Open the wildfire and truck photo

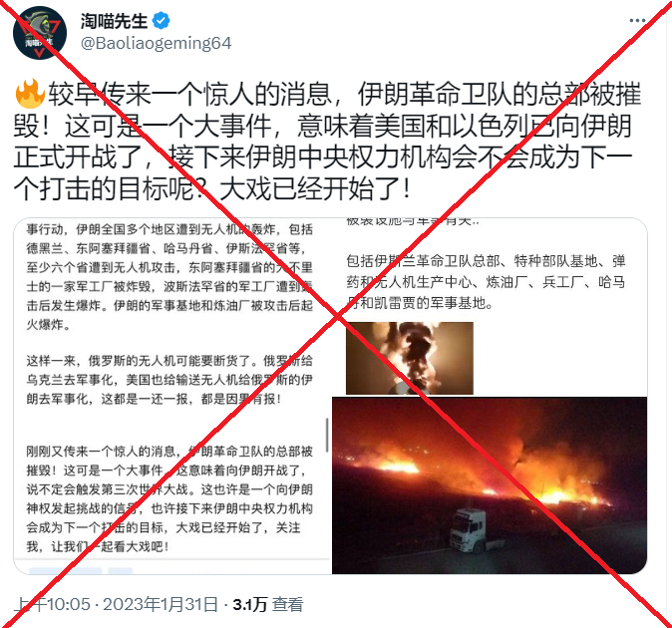[x=490, y=484]
